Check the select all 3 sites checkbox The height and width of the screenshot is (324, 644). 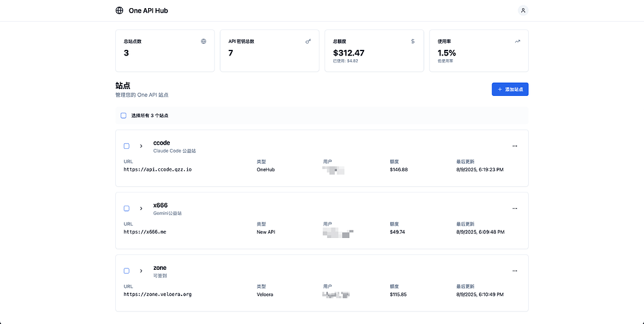(x=123, y=115)
